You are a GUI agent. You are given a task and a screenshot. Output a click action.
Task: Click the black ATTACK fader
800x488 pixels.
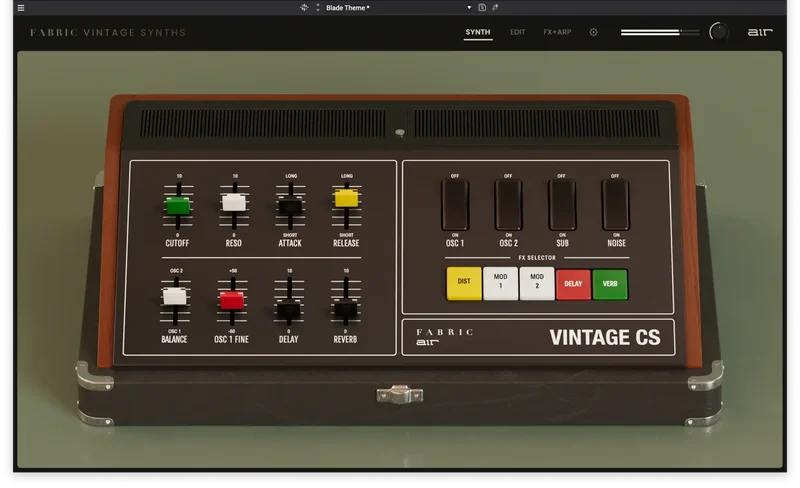[x=290, y=206]
